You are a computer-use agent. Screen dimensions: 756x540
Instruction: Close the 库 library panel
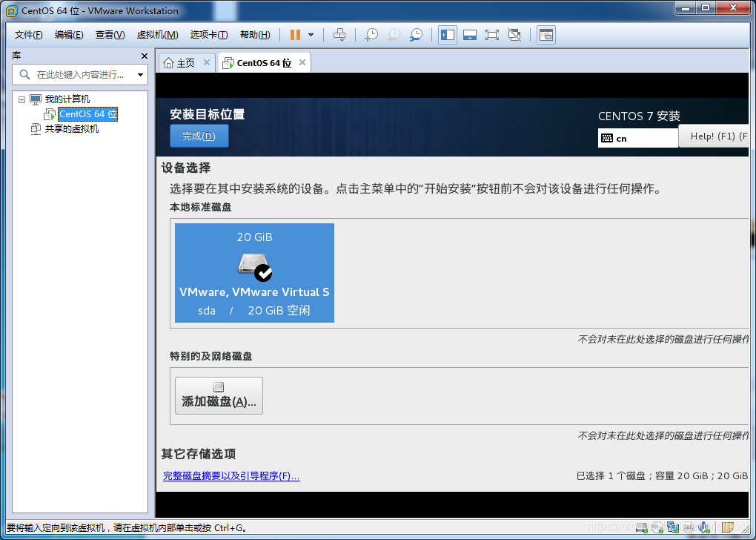click(x=145, y=56)
